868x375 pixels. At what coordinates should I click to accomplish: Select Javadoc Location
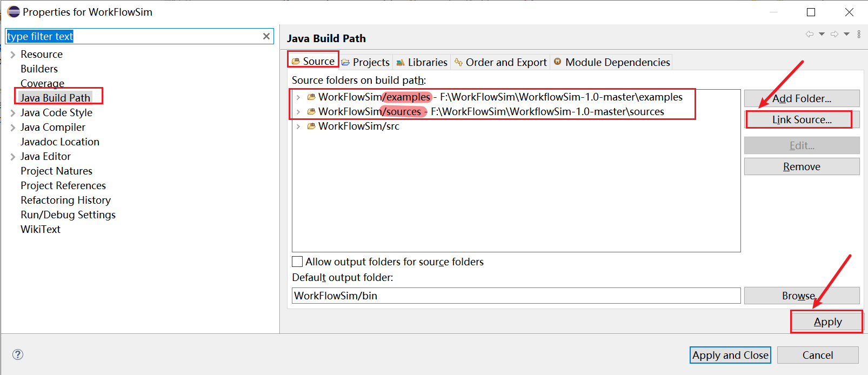click(60, 142)
